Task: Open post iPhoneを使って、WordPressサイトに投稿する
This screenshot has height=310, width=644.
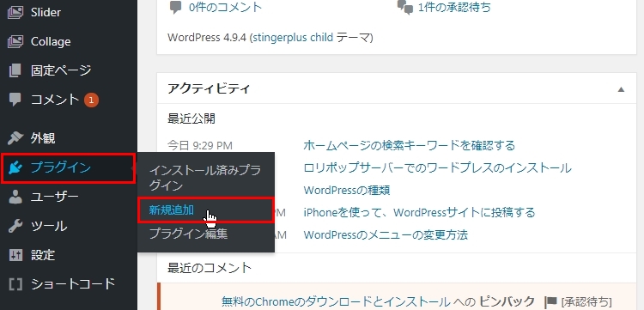Action: (x=419, y=213)
